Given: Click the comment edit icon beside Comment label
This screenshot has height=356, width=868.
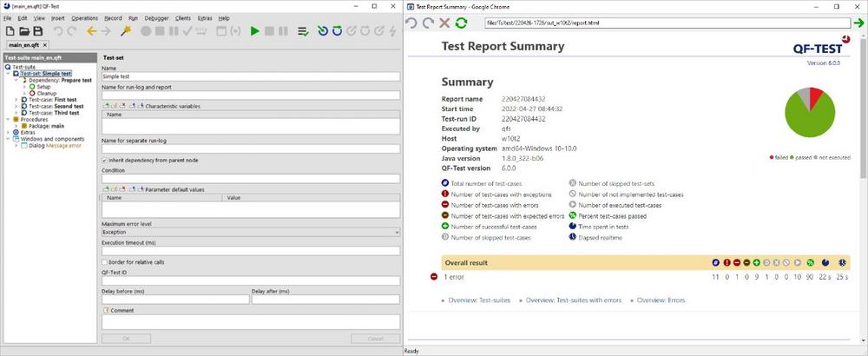Looking at the screenshot, I should [x=106, y=311].
